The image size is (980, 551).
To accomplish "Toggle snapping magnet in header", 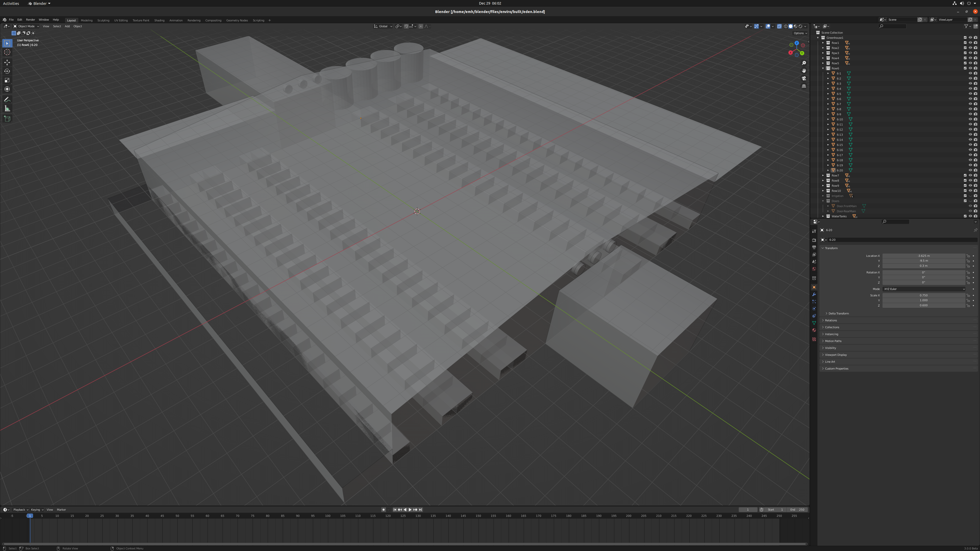I will [406, 26].
